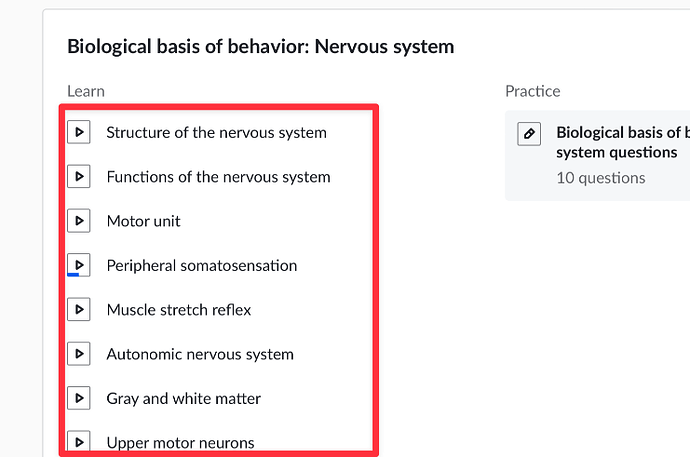690x457 pixels.
Task: Click the pencil practice exercise icon
Action: tap(530, 134)
